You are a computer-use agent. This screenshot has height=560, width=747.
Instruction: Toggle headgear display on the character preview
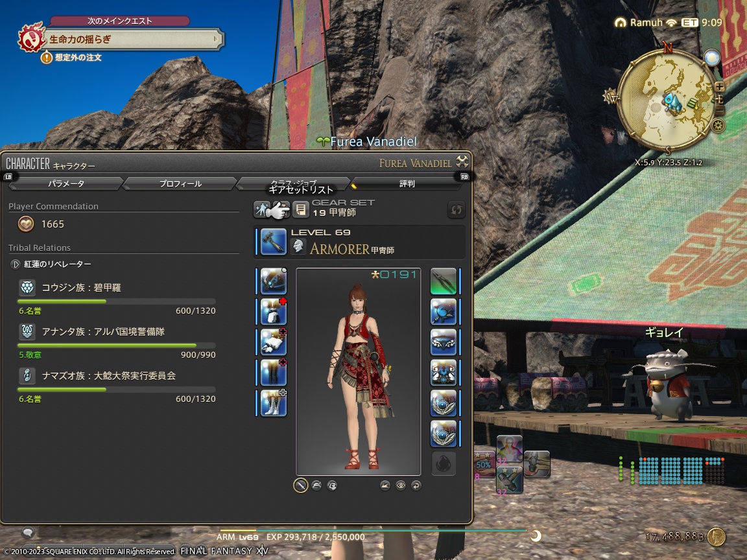click(x=316, y=485)
